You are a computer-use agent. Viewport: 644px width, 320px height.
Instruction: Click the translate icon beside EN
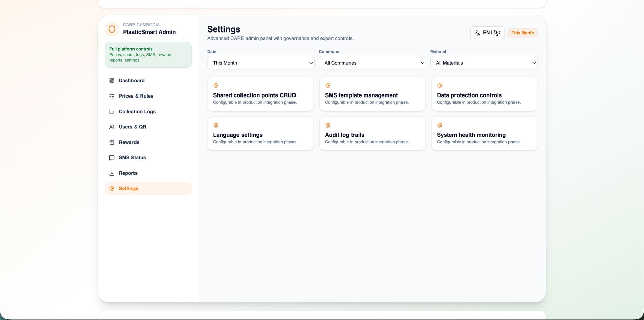pyautogui.click(x=477, y=33)
